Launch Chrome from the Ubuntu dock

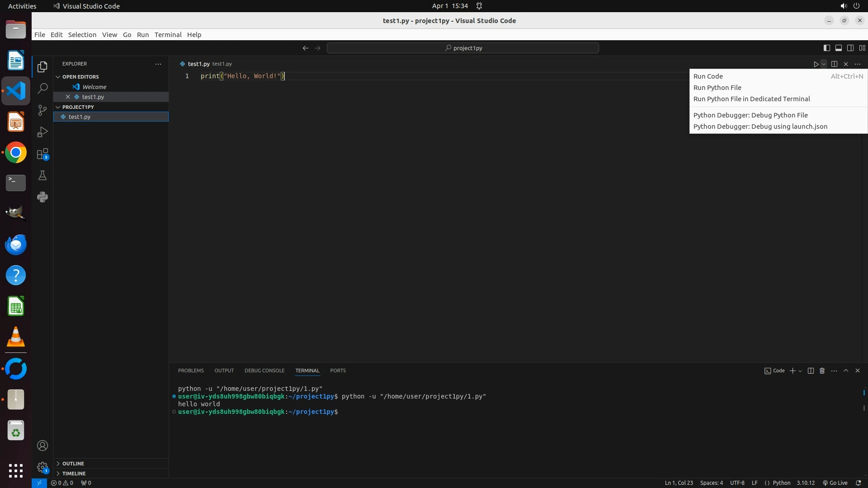tap(16, 153)
